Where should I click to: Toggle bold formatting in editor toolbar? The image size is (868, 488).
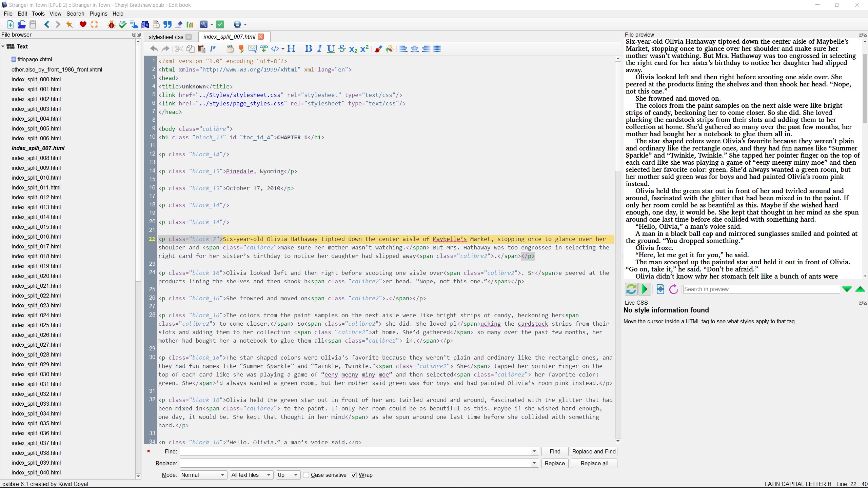coord(308,49)
